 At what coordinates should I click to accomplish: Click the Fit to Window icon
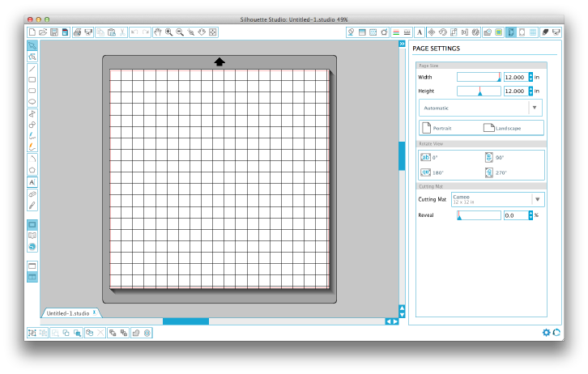point(213,32)
